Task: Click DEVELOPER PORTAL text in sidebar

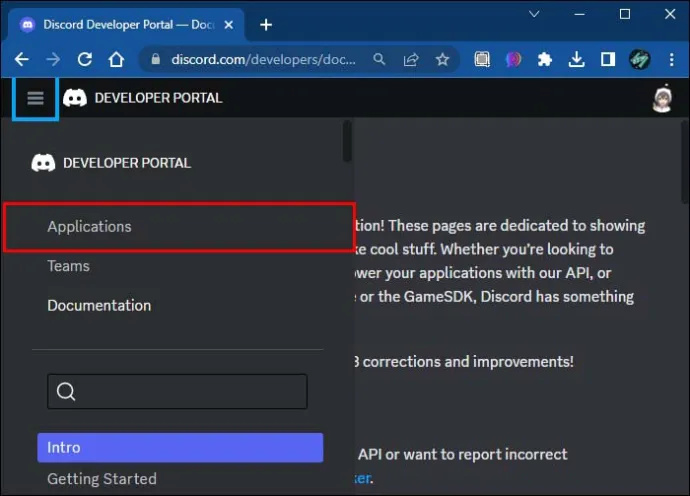Action: (x=127, y=163)
